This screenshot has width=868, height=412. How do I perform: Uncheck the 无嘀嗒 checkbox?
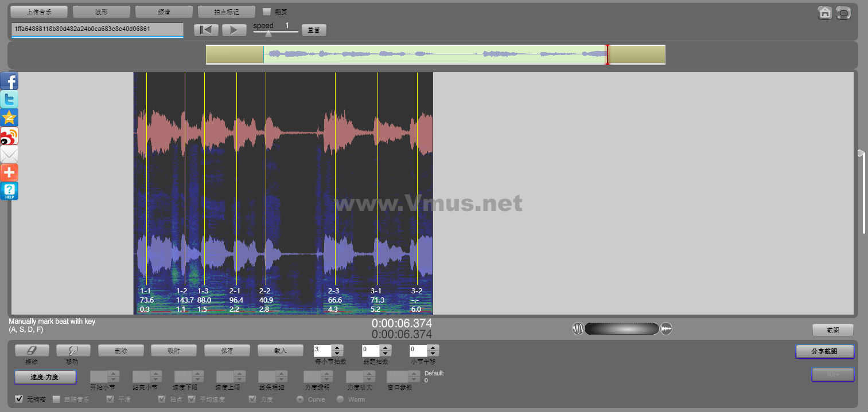point(19,399)
